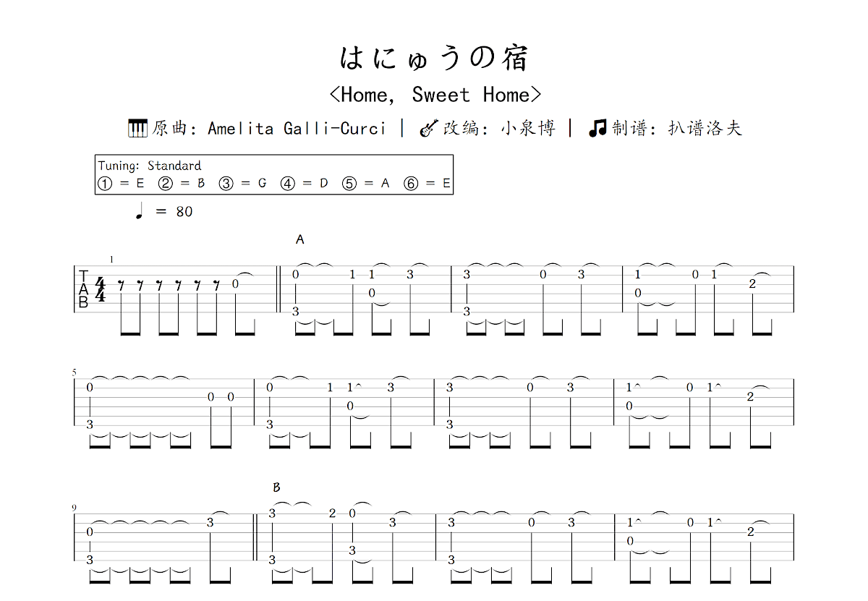Select the artist name Amelita Galli-Curci

click(x=297, y=129)
